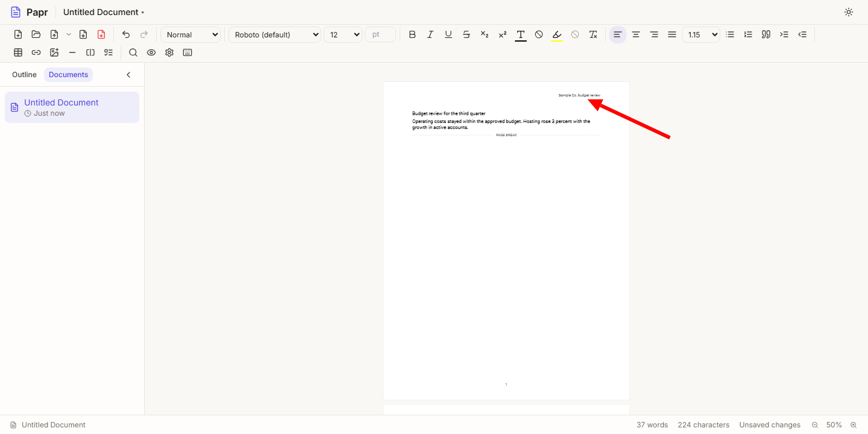This screenshot has height=434, width=868.
Task: Insert a page break
Action: pyautogui.click(x=90, y=52)
